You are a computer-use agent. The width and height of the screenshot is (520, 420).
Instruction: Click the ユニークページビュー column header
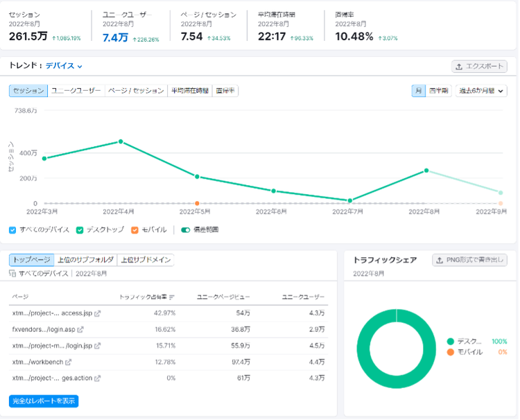pyautogui.click(x=223, y=297)
